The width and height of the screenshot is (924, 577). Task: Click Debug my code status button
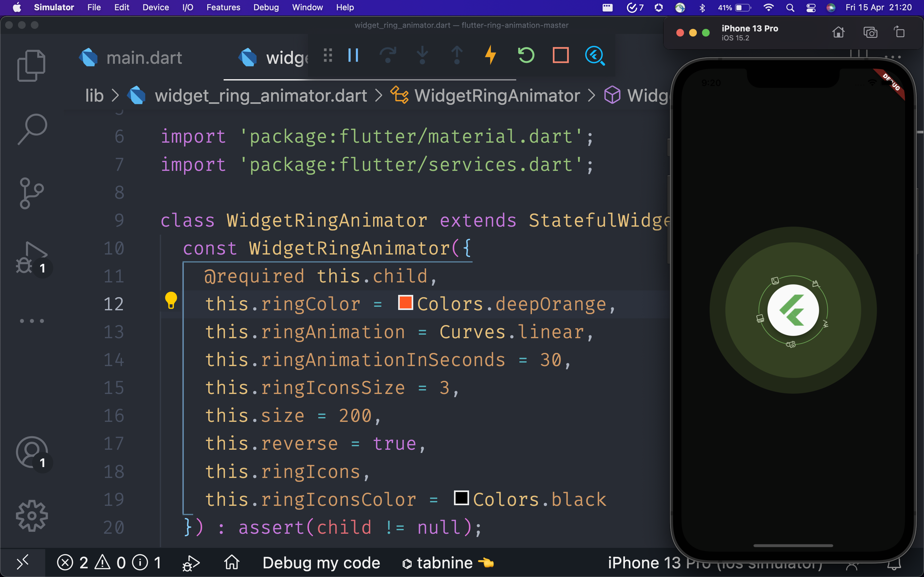(321, 563)
